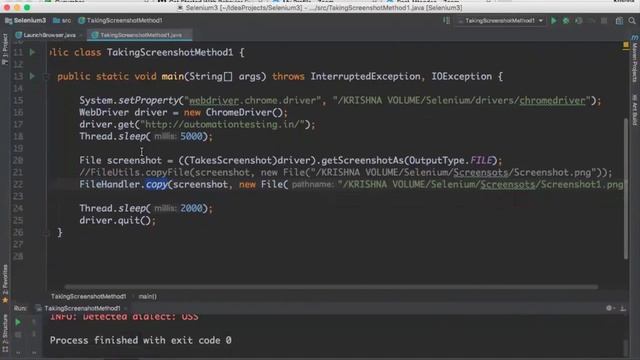
Task: Run TakingScreenshotMethod1 with the green toolbar play button
Action: click(553, 20)
